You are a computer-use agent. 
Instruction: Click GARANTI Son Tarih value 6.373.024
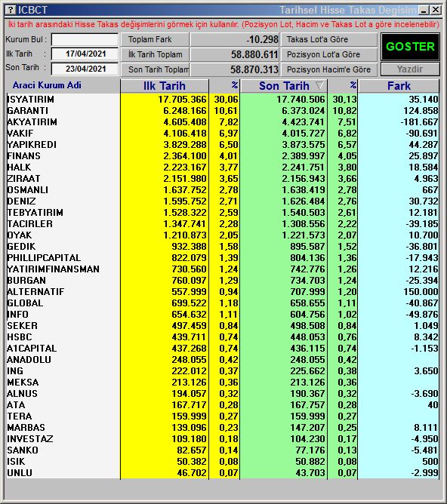tap(304, 111)
